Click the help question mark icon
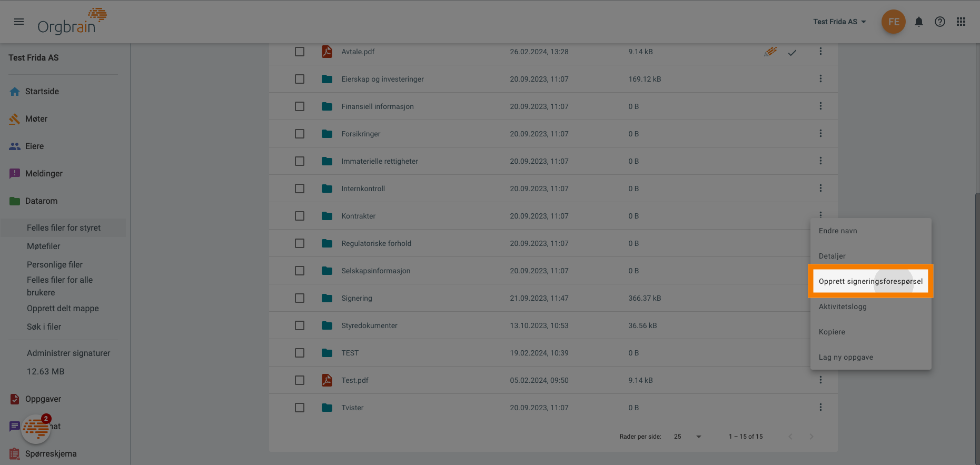Image resolution: width=980 pixels, height=465 pixels. 939,22
